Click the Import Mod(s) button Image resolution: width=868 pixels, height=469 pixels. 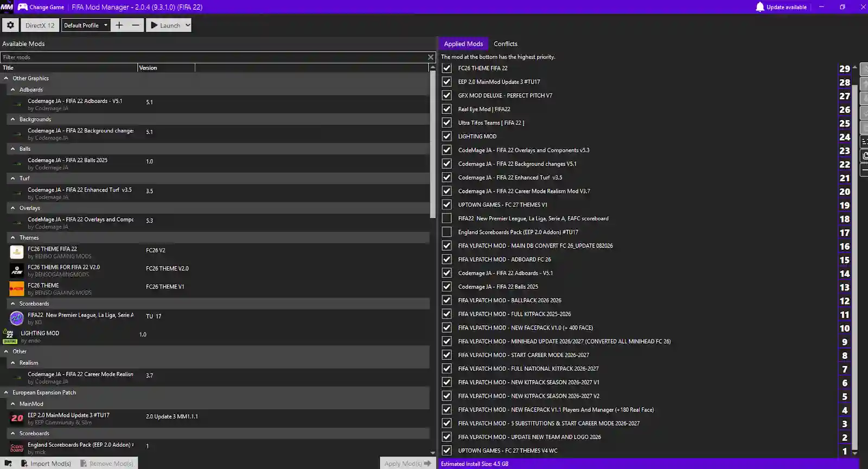point(46,463)
